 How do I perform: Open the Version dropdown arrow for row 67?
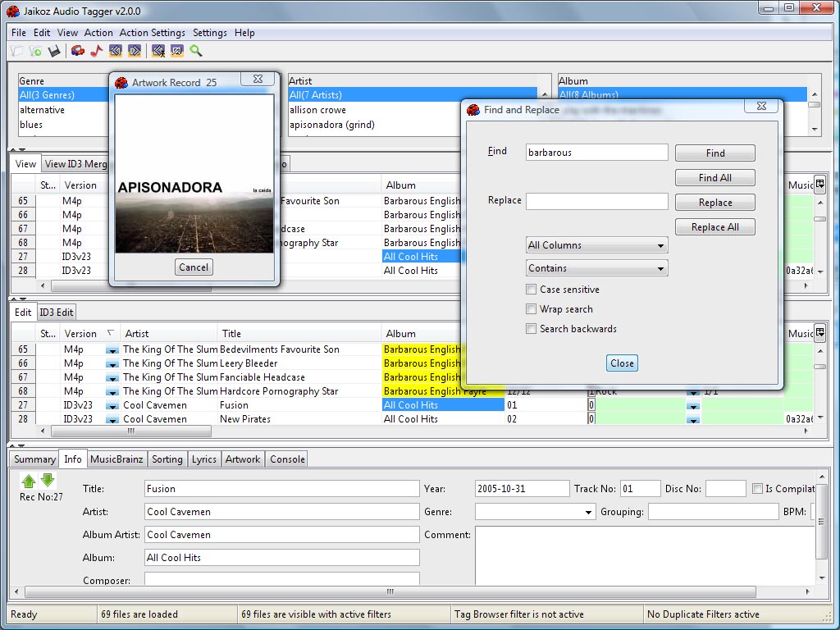coord(112,377)
